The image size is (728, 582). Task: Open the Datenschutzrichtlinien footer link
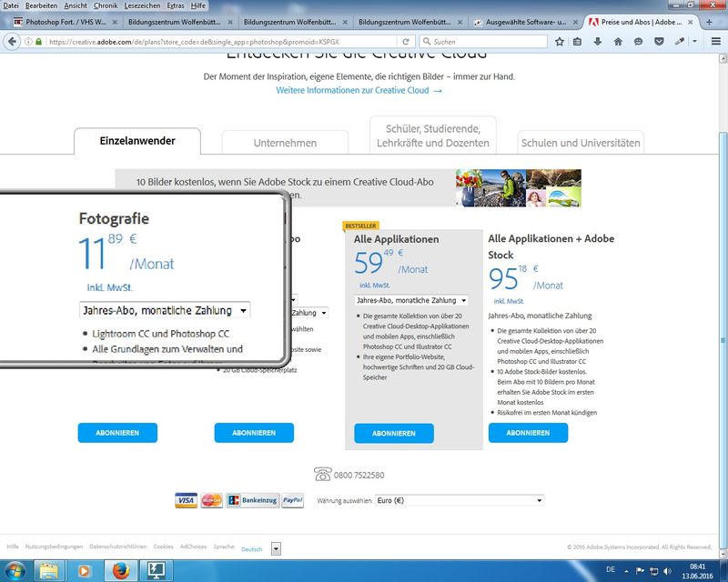coord(118,547)
